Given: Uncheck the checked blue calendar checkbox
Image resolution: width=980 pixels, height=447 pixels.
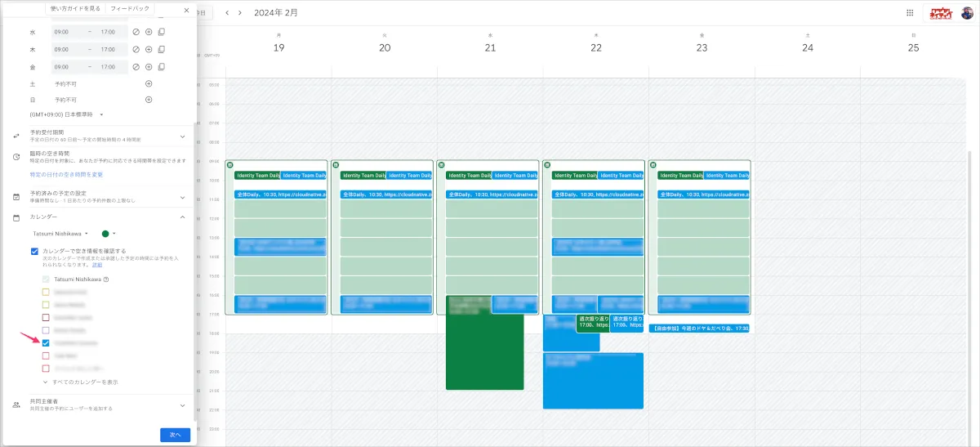Looking at the screenshot, I should tap(46, 343).
